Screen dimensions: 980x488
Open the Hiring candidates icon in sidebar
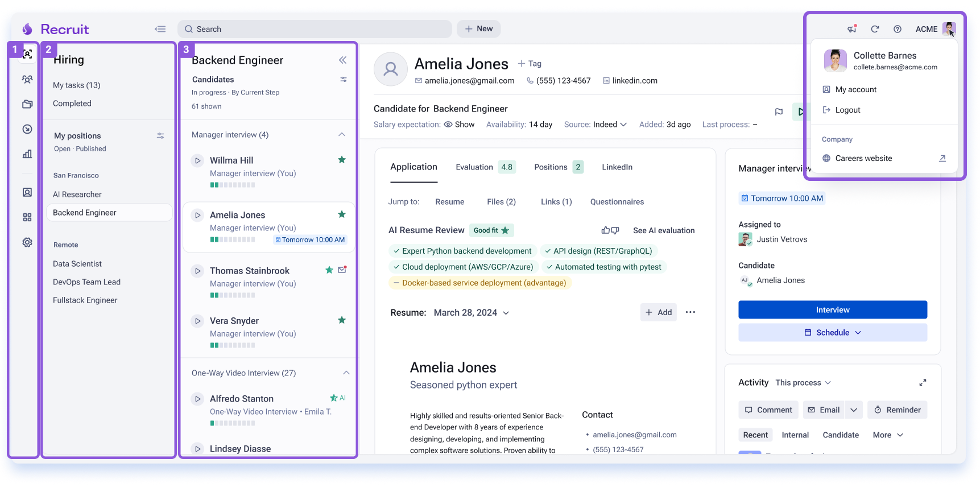[x=27, y=54]
